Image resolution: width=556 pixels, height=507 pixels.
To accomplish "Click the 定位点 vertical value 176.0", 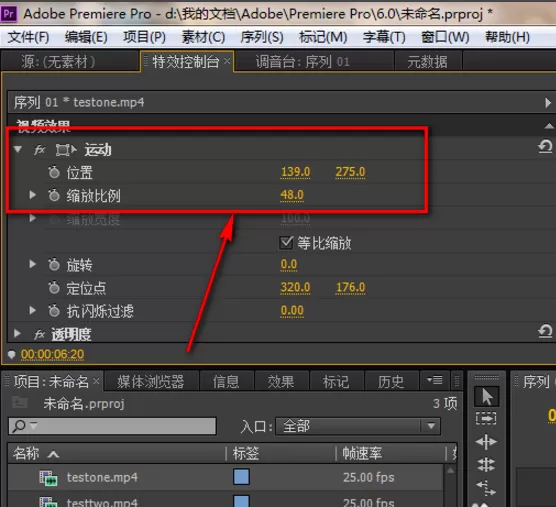I will click(350, 288).
